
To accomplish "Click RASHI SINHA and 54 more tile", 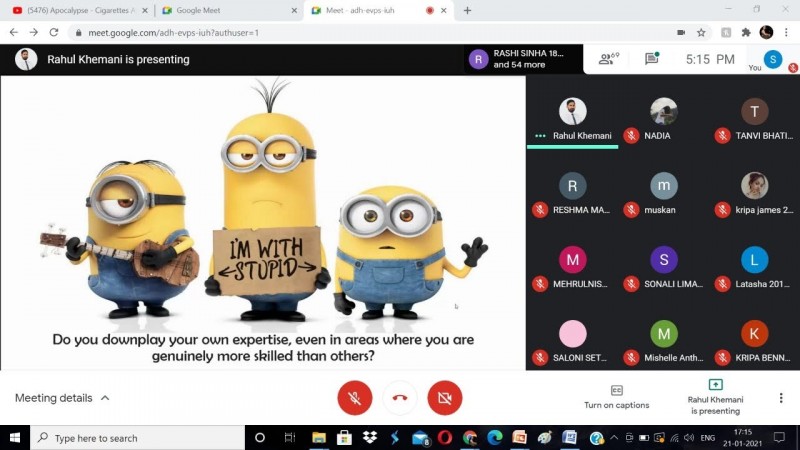I will pos(521,59).
